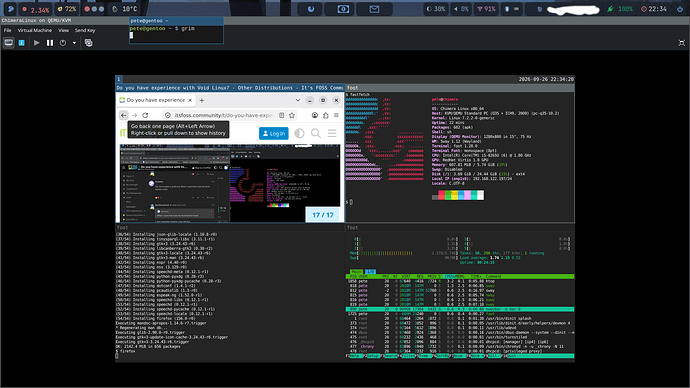The width and height of the screenshot is (690, 388).
Task: Go back one page in Firefox
Action: point(124,115)
